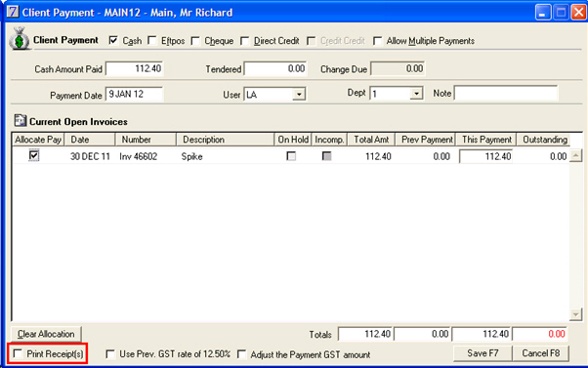
Task: Click the money bag Client Payment icon
Action: point(20,39)
